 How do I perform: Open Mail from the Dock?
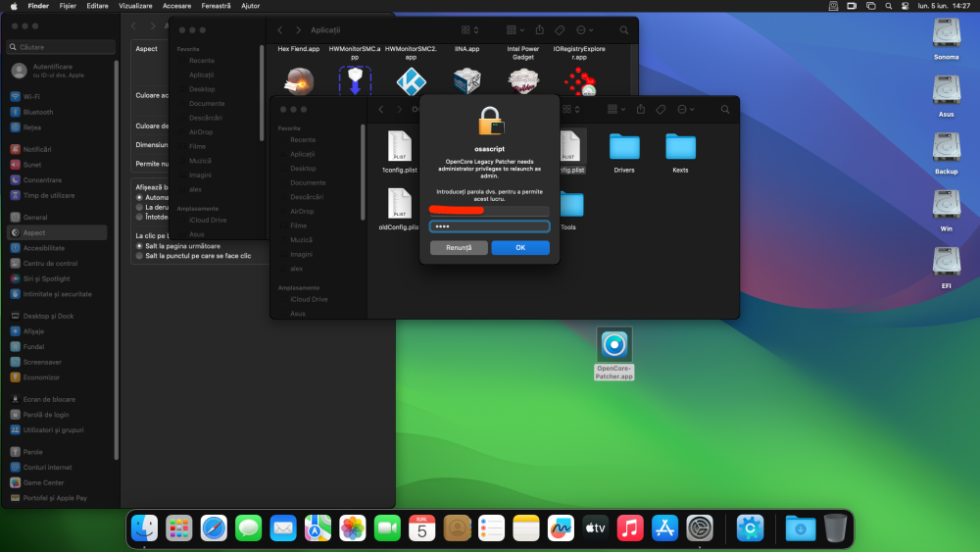pos(283,528)
